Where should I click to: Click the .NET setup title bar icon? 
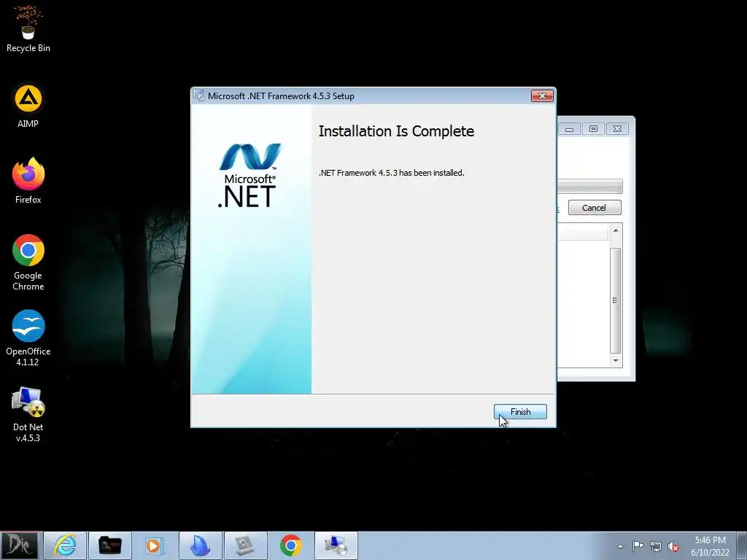[x=199, y=96]
